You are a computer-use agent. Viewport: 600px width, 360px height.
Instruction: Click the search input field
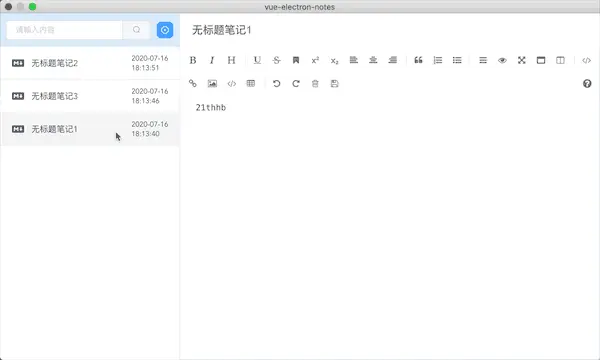(65, 30)
